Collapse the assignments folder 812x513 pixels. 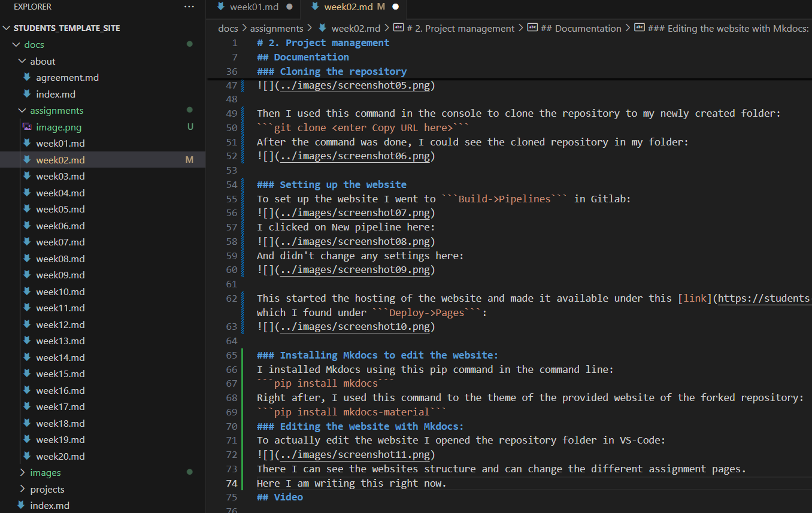click(x=22, y=111)
